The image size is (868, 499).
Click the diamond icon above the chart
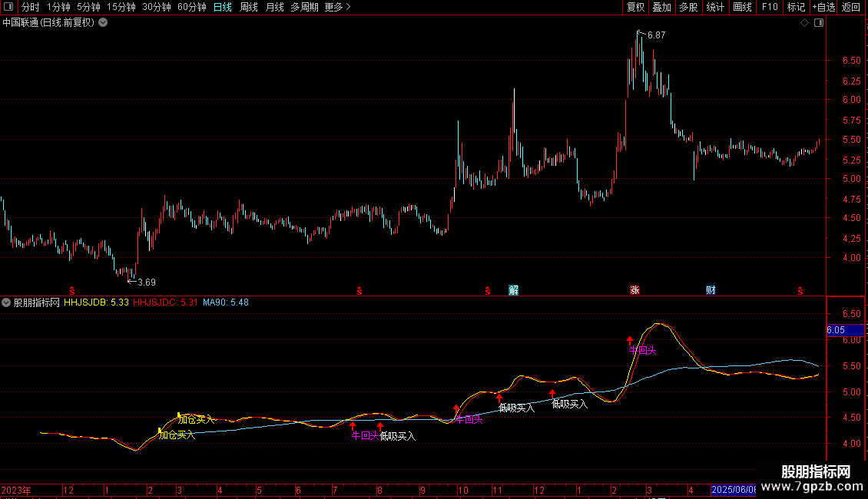point(805,23)
